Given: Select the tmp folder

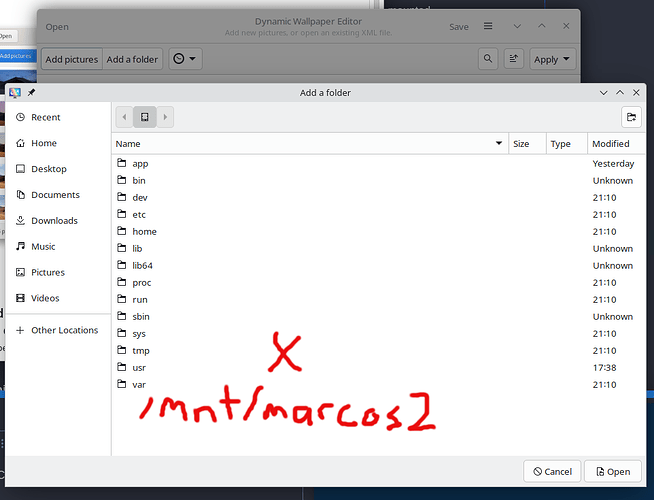Looking at the screenshot, I should click(379, 351).
